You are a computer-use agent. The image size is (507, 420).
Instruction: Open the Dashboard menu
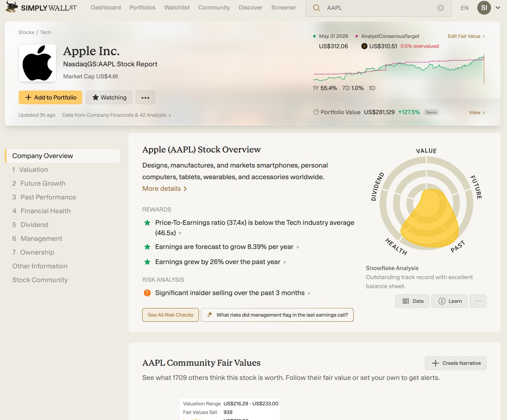pos(106,7)
